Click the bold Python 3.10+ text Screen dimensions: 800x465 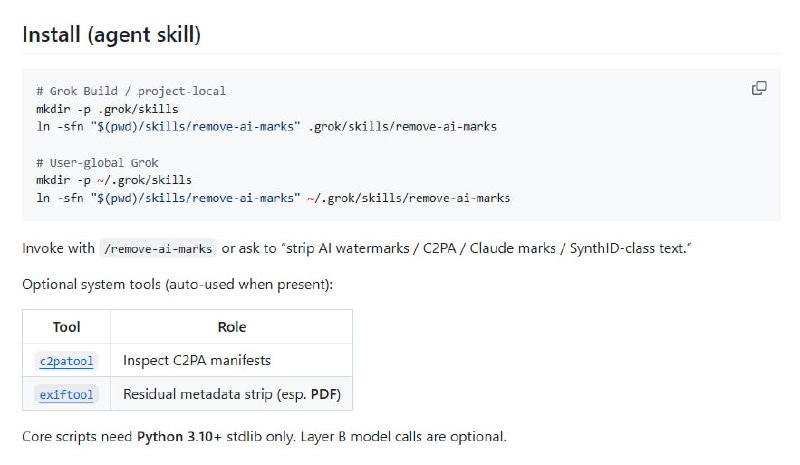(x=179, y=437)
